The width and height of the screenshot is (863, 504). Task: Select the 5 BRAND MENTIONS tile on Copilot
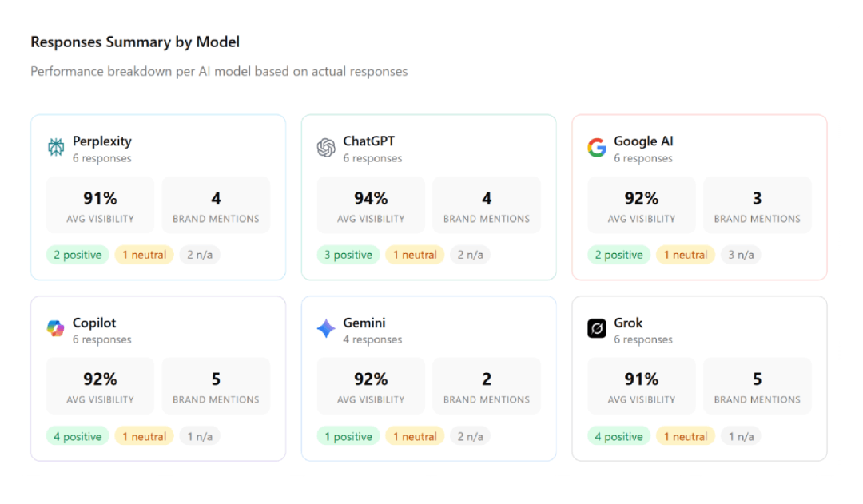point(216,386)
